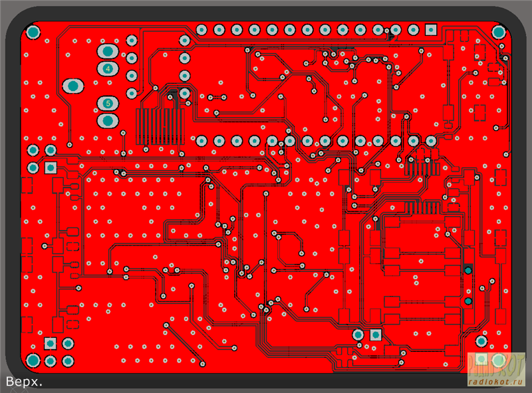Viewport: 532px width, 393px height.
Task: Select the fine-pitch IC pad array near pad 5
Action: [x=157, y=125]
